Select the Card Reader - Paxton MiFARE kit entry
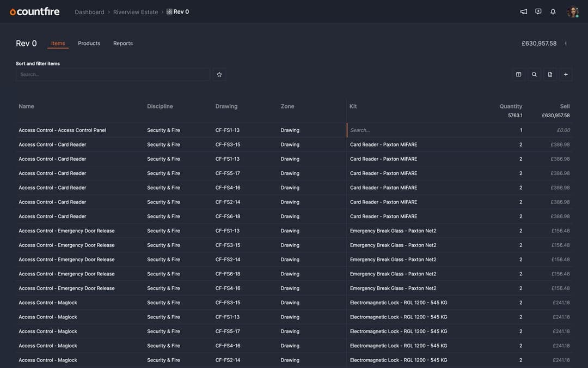 click(x=384, y=144)
